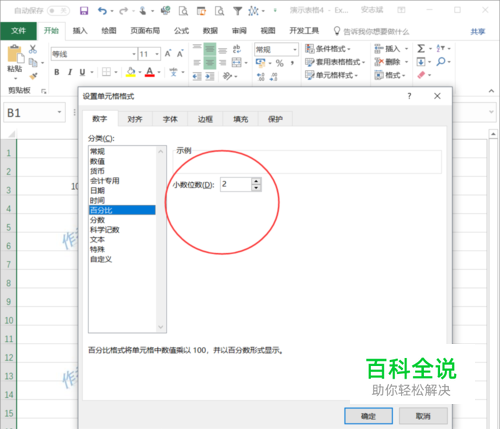The image size is (500, 429).
Task: Click the 小数位数 decimal places input field
Action: (236, 184)
